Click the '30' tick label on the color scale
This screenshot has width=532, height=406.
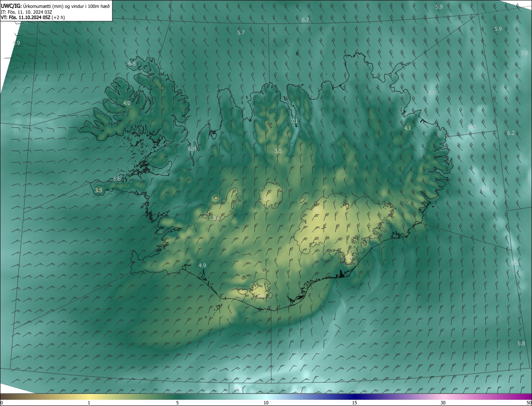pyautogui.click(x=443, y=403)
